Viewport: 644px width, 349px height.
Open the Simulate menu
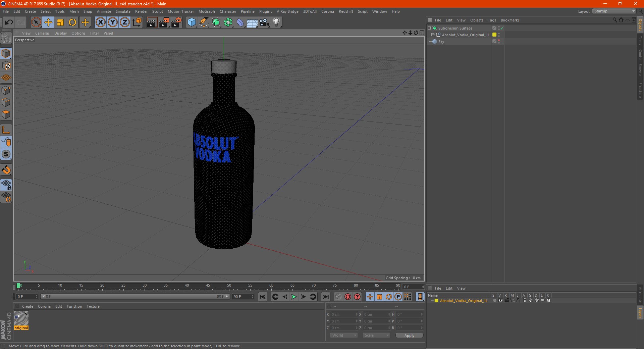click(x=123, y=11)
